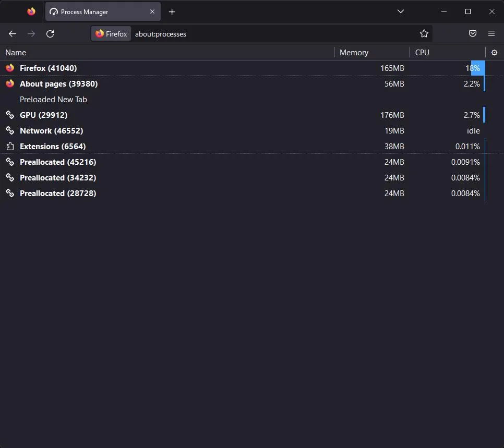Click the Firefox (41040) process icon
Image resolution: width=504 pixels, height=448 pixels.
click(10, 68)
